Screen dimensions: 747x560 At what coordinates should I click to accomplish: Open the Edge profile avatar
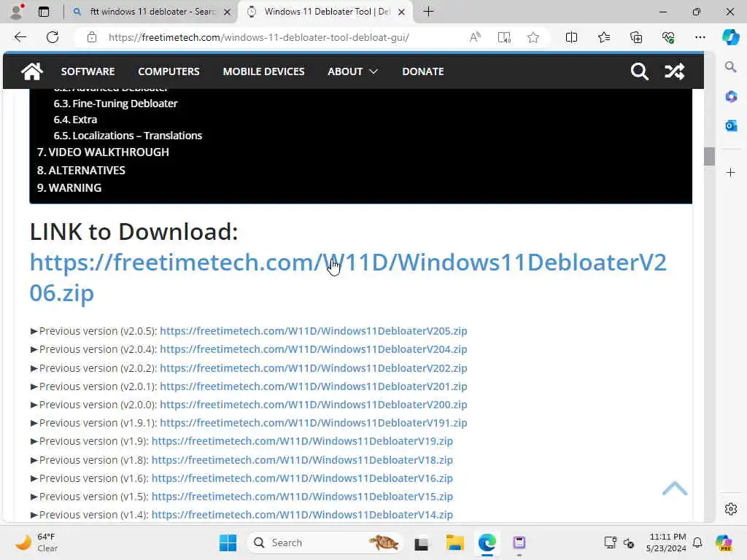[17, 12]
